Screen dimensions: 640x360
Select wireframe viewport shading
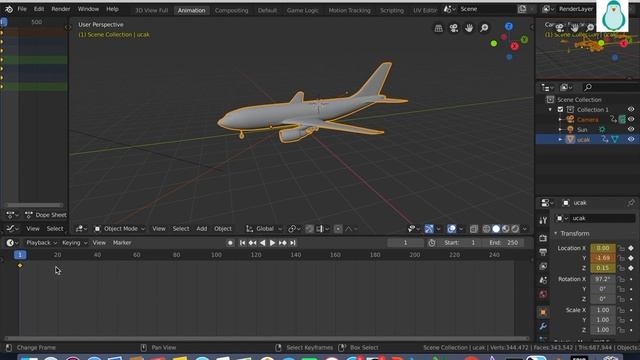[x=486, y=229]
